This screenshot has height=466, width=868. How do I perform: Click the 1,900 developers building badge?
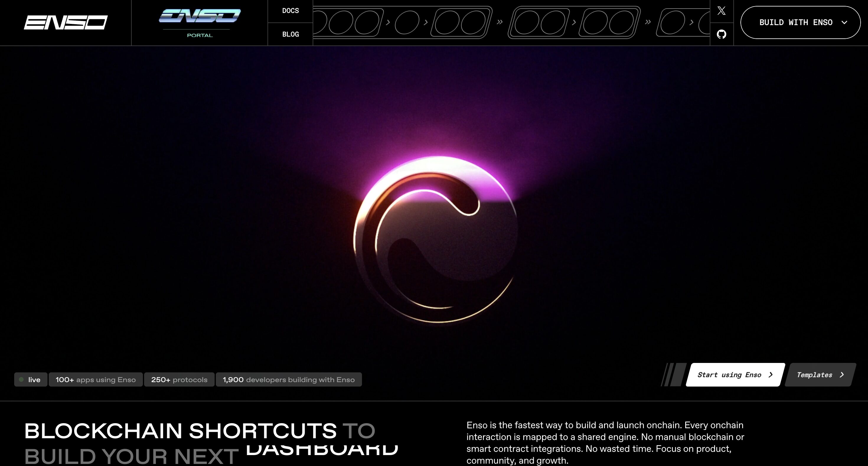pyautogui.click(x=288, y=379)
